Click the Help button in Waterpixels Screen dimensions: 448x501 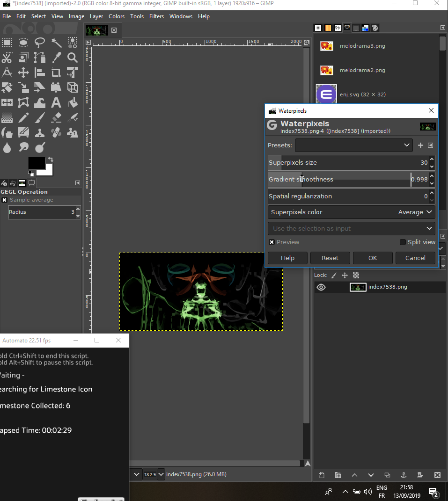click(x=287, y=258)
